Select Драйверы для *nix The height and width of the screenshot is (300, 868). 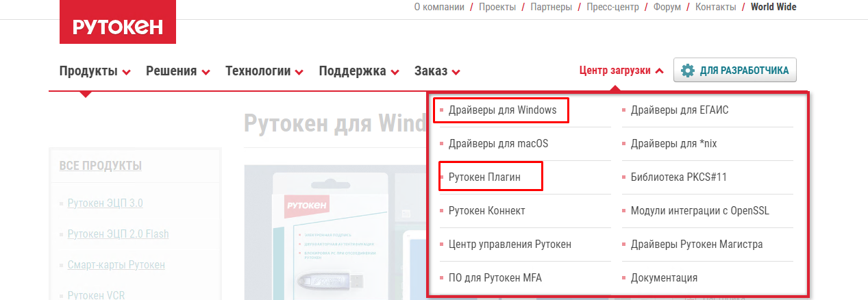tap(673, 144)
